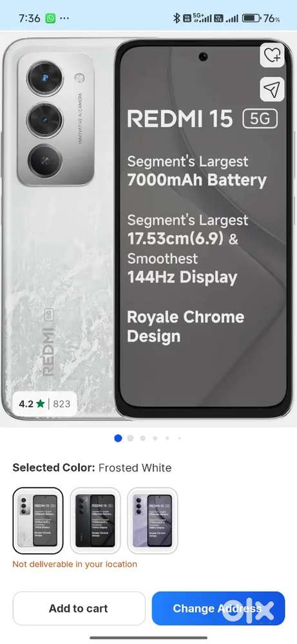Tap the share arrow icon
Viewport: 297px width, 644px height.
click(x=273, y=89)
